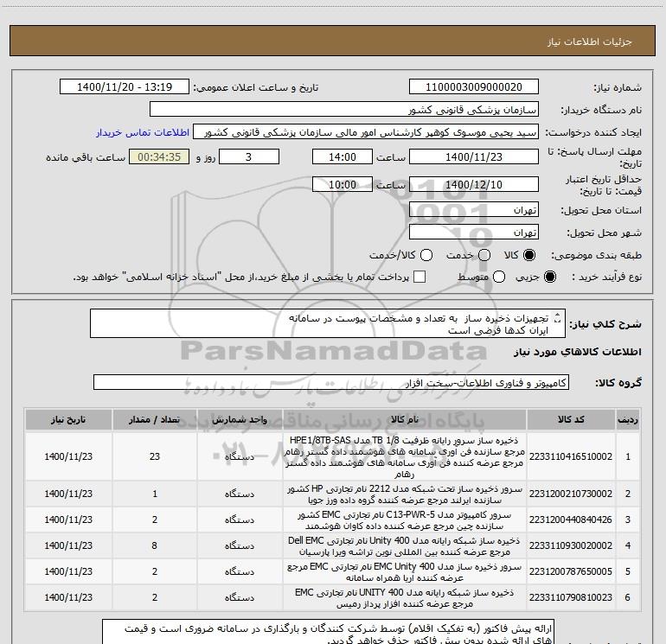This screenshot has height=644, width=666.
Task: Select the متوسط purchase type radio
Action: point(499,277)
